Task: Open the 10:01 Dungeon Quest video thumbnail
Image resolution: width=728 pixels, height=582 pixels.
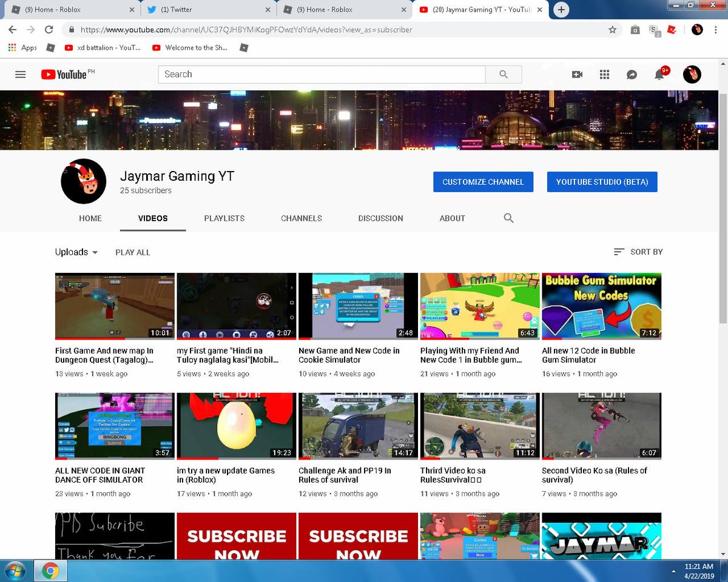Action: 115,306
